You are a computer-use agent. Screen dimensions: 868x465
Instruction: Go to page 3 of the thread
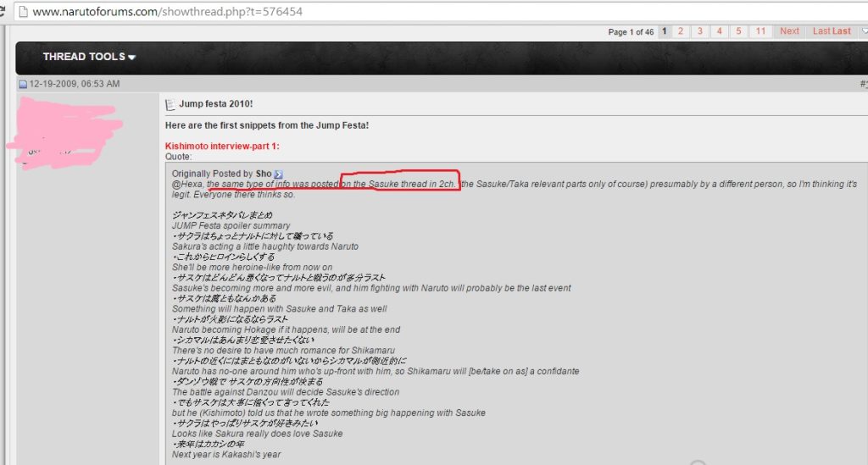pos(700,31)
